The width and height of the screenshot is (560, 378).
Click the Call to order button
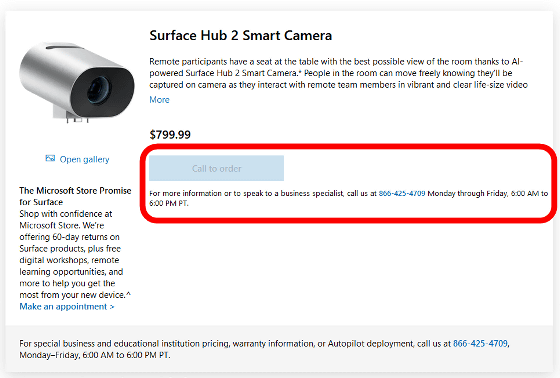(216, 168)
